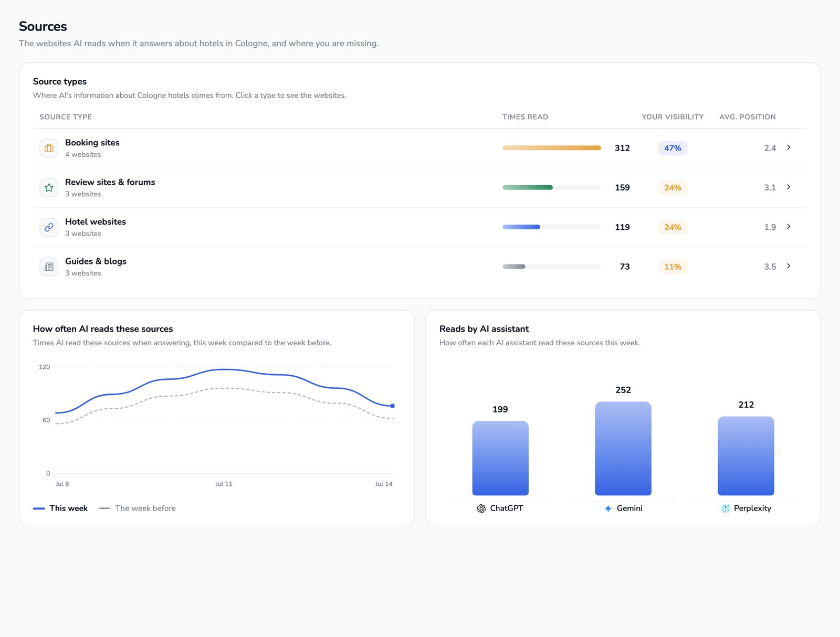The height and width of the screenshot is (637, 840).
Task: Click the Gemini sparkle icon
Action: [x=608, y=508]
